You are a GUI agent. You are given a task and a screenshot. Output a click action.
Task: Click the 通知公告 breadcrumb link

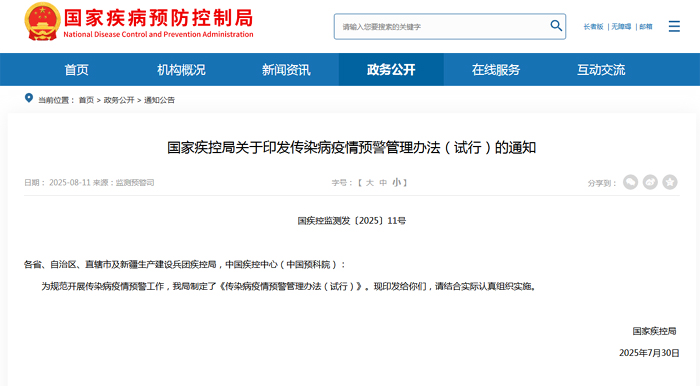(159, 100)
